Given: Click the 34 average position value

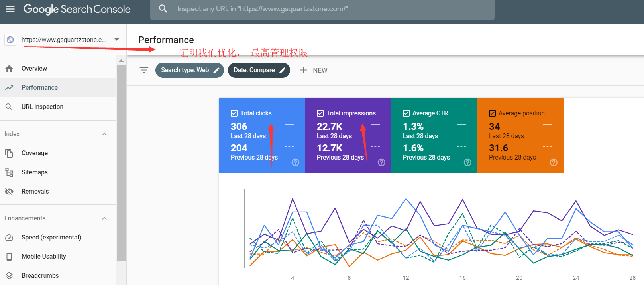Looking at the screenshot, I should point(495,127).
